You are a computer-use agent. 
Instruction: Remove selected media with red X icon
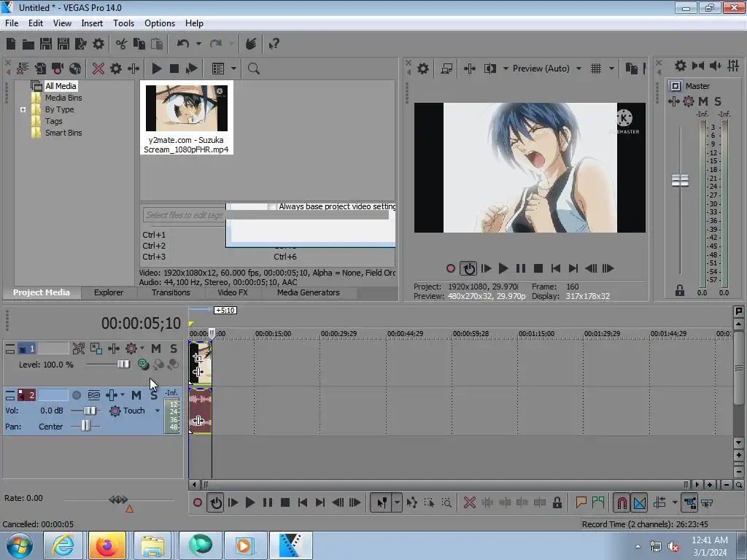pyautogui.click(x=98, y=69)
